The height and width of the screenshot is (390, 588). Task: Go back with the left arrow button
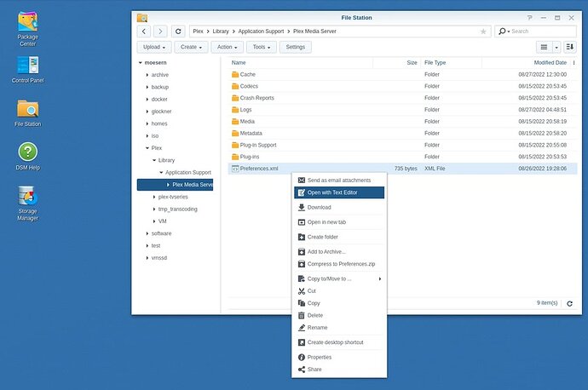click(144, 32)
